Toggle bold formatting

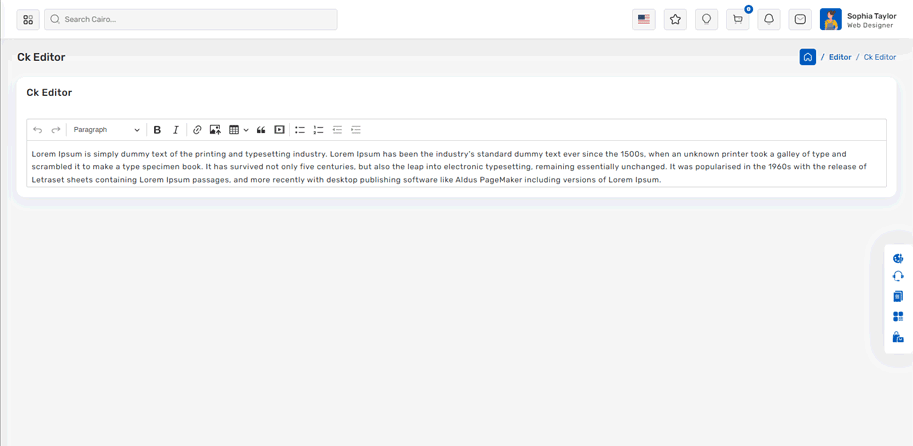click(157, 130)
